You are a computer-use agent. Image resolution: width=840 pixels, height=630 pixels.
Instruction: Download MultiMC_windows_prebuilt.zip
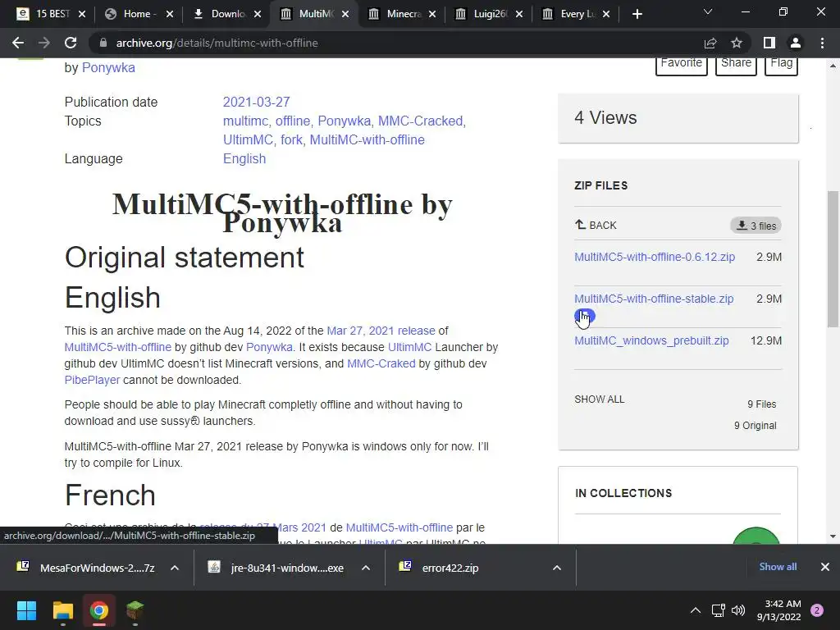click(651, 340)
